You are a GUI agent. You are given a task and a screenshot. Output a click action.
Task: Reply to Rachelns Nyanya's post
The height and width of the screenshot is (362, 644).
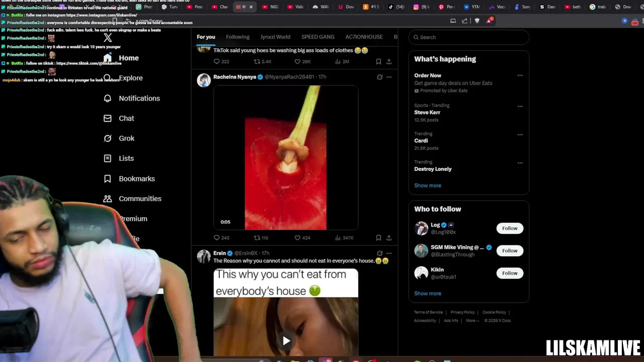[221, 238]
